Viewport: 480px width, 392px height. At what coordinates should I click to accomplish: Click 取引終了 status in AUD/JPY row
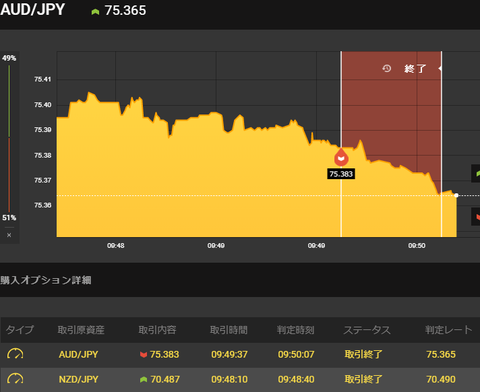[363, 354]
